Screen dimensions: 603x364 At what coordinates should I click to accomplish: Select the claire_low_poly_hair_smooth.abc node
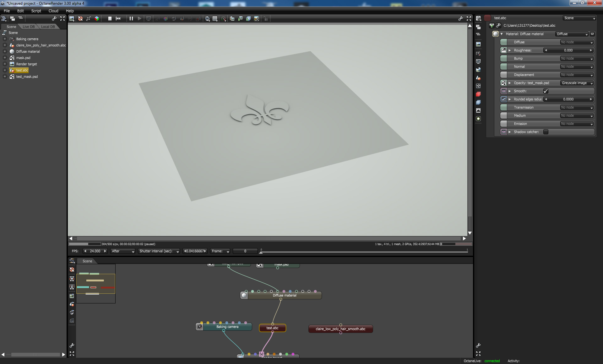(340, 329)
